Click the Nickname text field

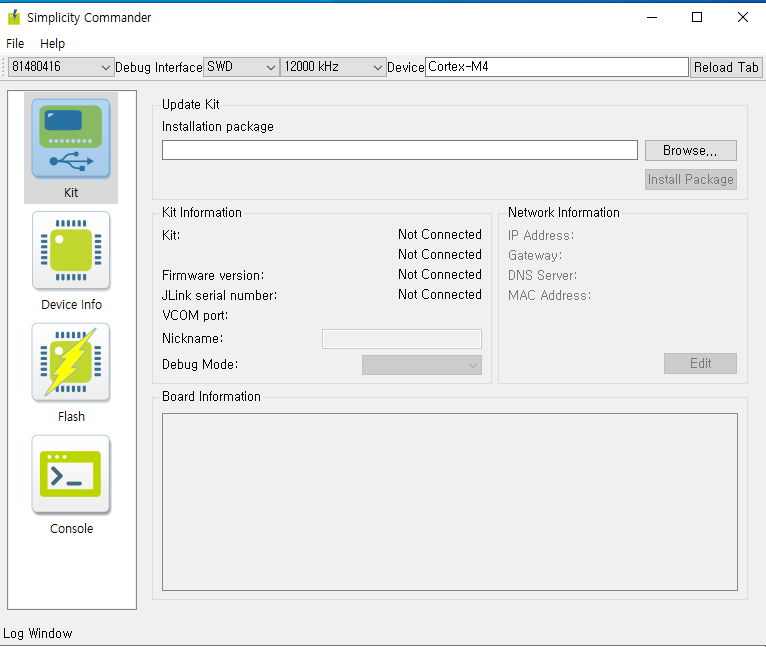402,339
